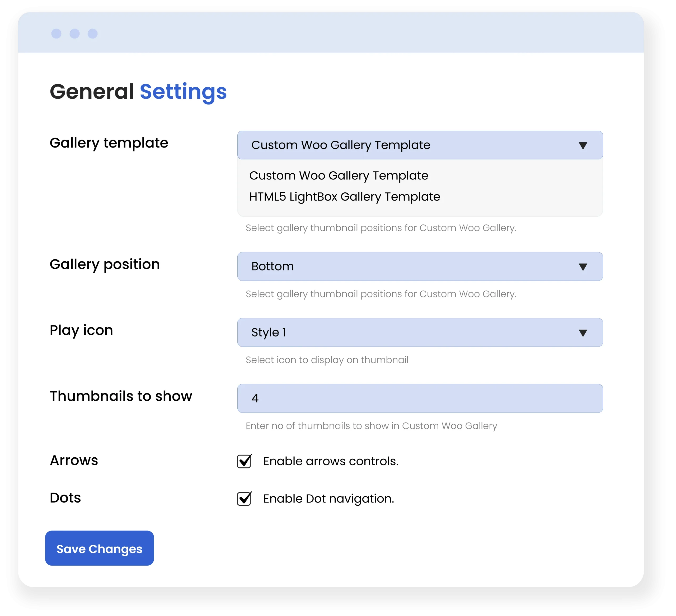Viewport: 676px width, 616px height.
Task: Click the "Gallery template" field label
Action: coord(109,143)
